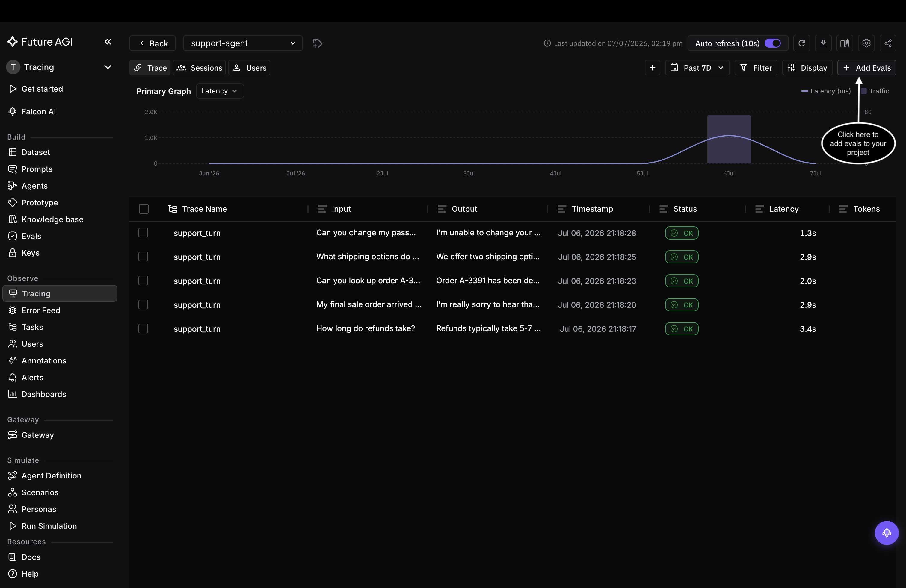
Task: Select checkbox for the order A-3391 trace
Action: (x=143, y=281)
